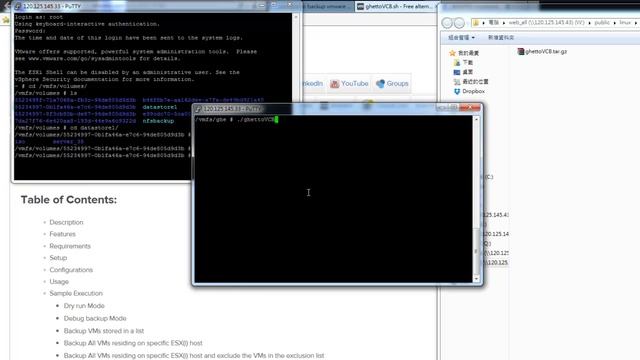This screenshot has width=640, height=360.
Task: Click scrollbar up arrow in front PuTTY window
Action: click(476, 119)
